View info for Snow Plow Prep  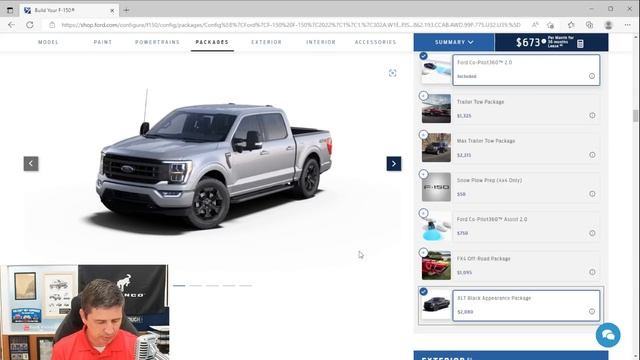(592, 194)
